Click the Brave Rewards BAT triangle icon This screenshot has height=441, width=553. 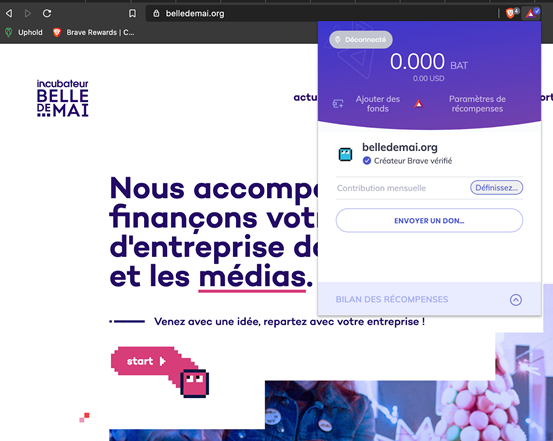point(530,14)
